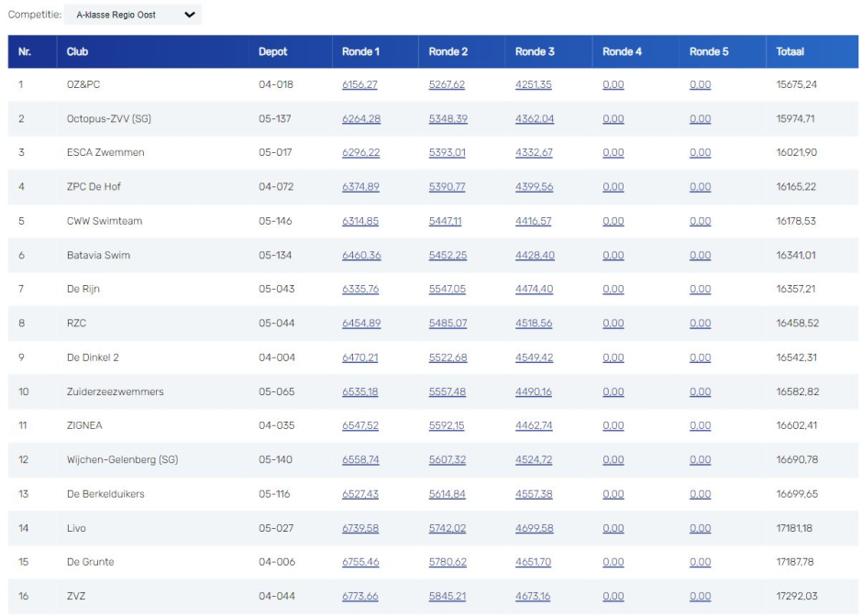Screen dimensions: 862x616
Task: Open De Berkelduikers Ronde 1 score 6527,43
Action: point(359,494)
